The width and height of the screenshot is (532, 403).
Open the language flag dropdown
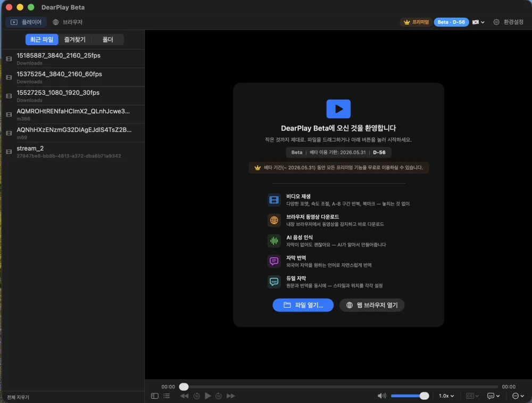click(x=478, y=22)
